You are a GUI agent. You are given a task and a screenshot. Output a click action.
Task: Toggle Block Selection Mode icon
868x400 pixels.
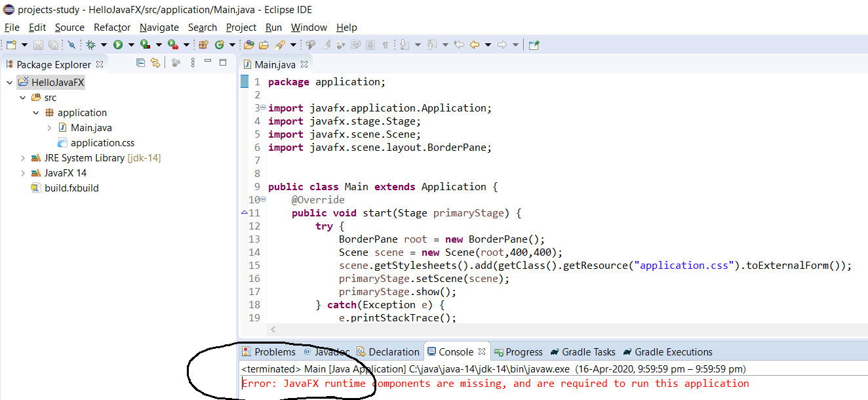pos(370,45)
